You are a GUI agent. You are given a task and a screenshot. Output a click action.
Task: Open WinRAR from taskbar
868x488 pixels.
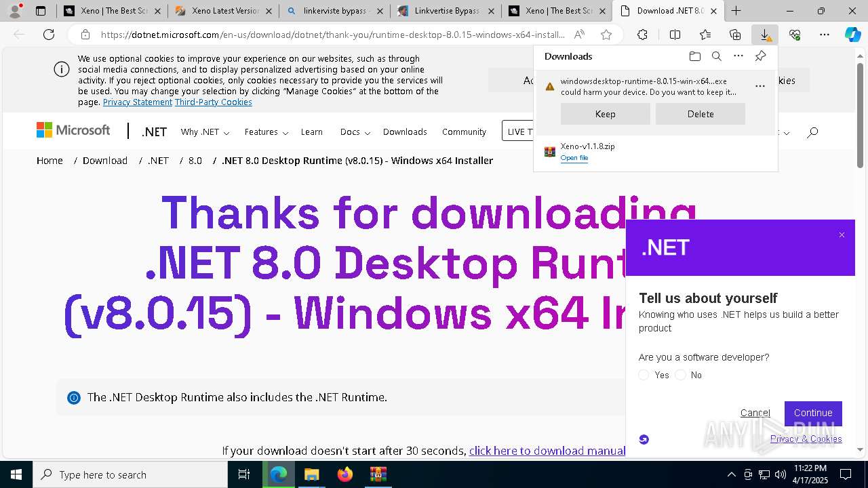[378, 474]
